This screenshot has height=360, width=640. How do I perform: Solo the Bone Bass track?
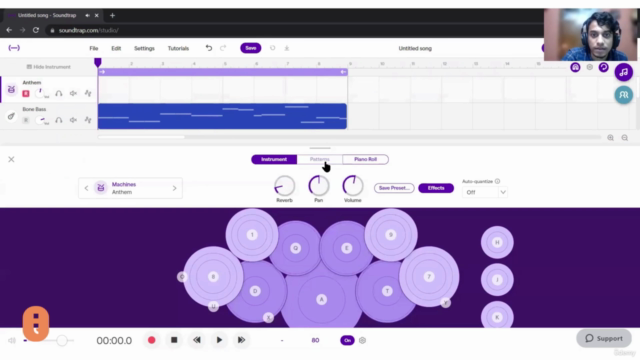[59, 120]
